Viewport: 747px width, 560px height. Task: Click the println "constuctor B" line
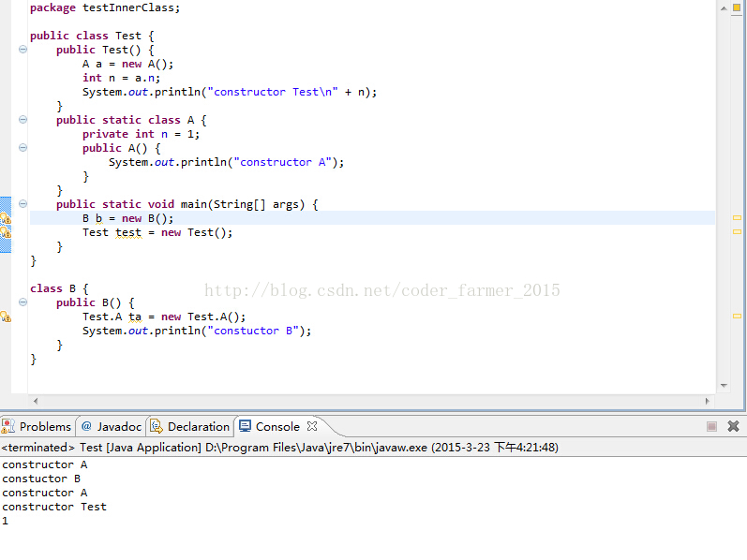[x=197, y=331]
